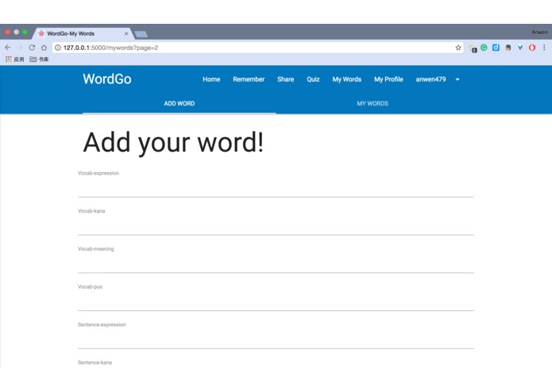
Task: Open the Remember page
Action: coord(249,79)
